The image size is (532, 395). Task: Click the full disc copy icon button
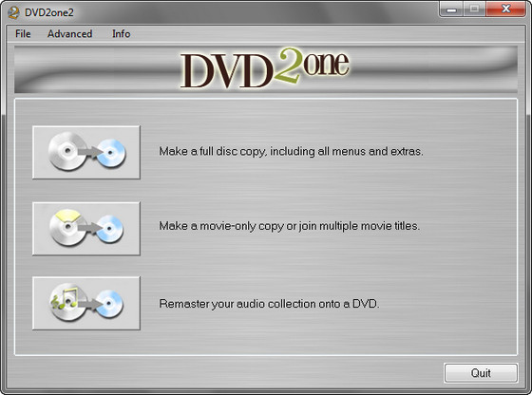pos(86,152)
